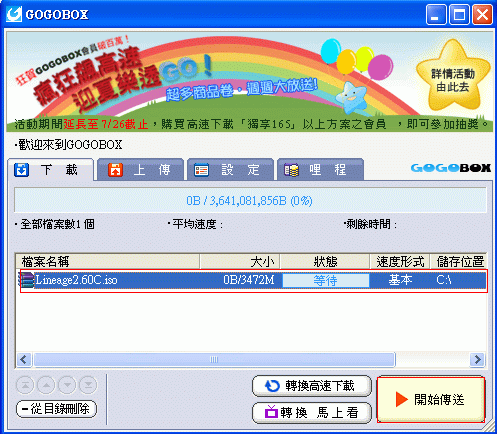The height and width of the screenshot is (434, 497).
Task: Select the 等待 status cell of Lineage2.60C.iso
Action: (325, 280)
